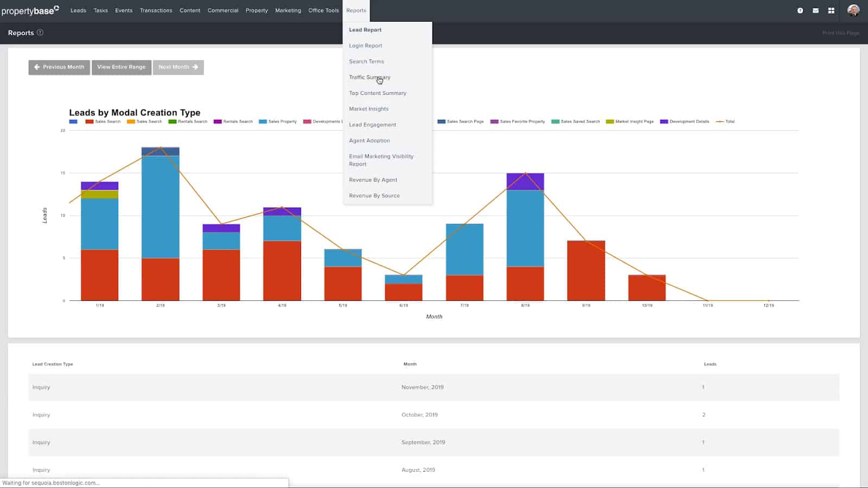Toggle the Total line legend entry
Image resolution: width=868 pixels, height=488 pixels.
tap(725, 121)
